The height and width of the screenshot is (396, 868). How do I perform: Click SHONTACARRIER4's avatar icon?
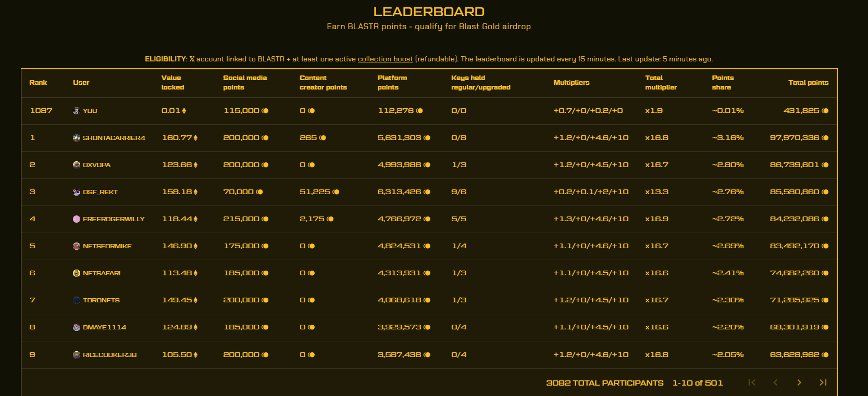[x=77, y=138]
